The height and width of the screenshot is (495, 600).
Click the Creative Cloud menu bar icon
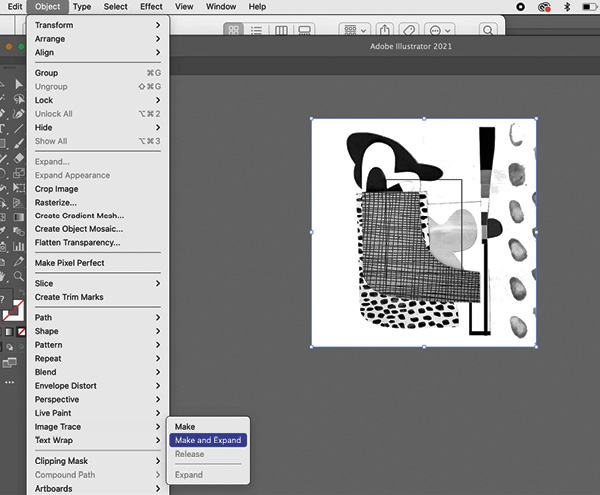point(544,7)
